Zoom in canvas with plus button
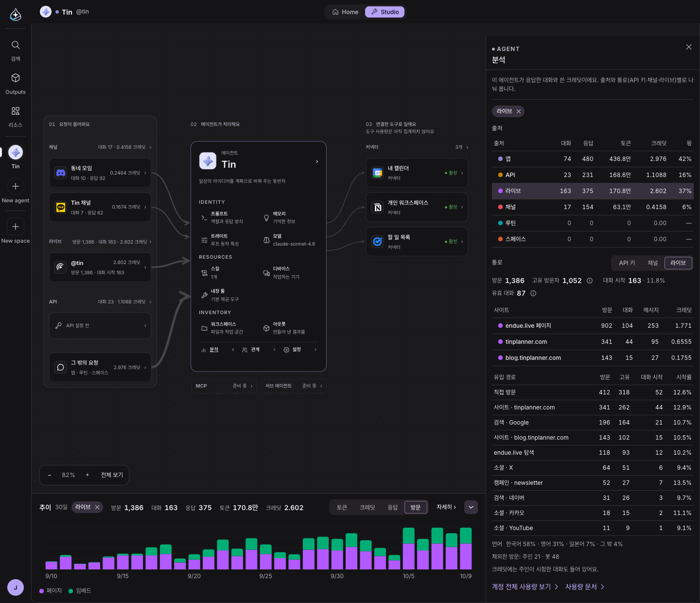Screen dimensions: 700x603 click(x=87, y=475)
